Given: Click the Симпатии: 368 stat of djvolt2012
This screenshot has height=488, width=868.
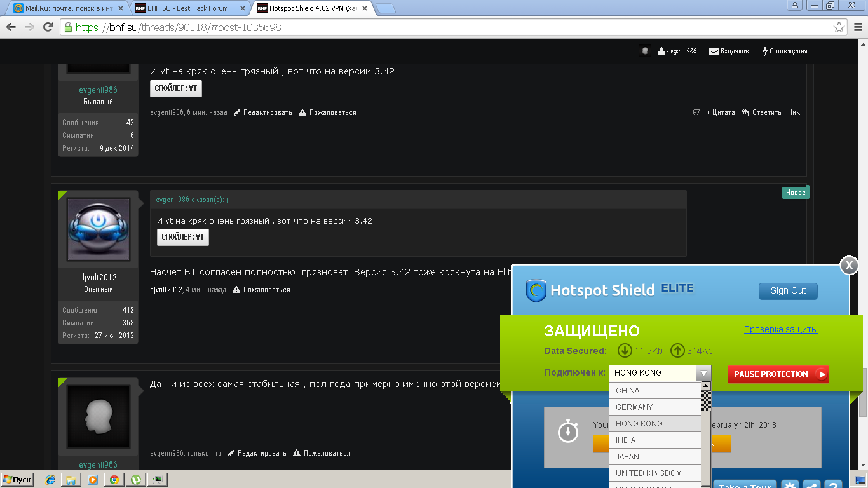Looking at the screenshot, I should point(98,323).
